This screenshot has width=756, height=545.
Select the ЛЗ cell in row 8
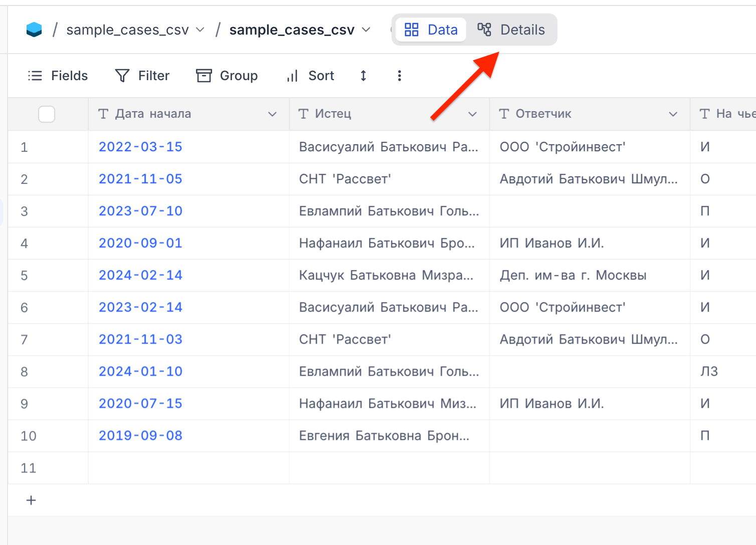[723, 371]
